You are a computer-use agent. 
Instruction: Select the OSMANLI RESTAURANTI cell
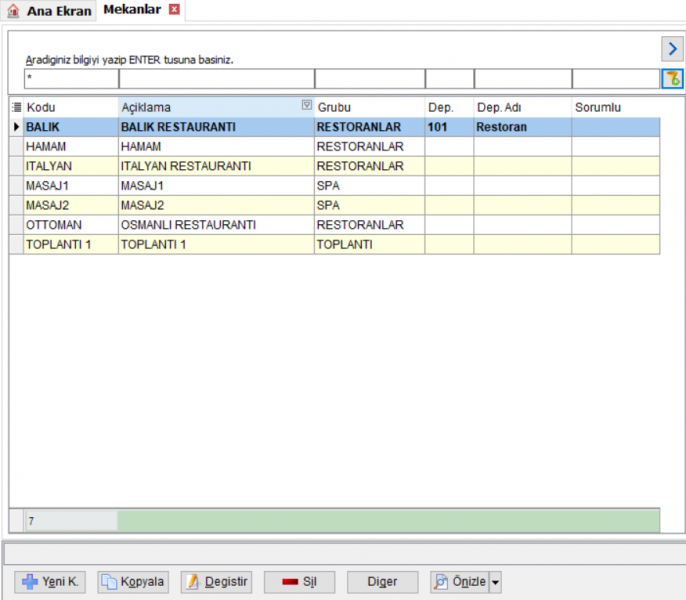[x=216, y=225]
